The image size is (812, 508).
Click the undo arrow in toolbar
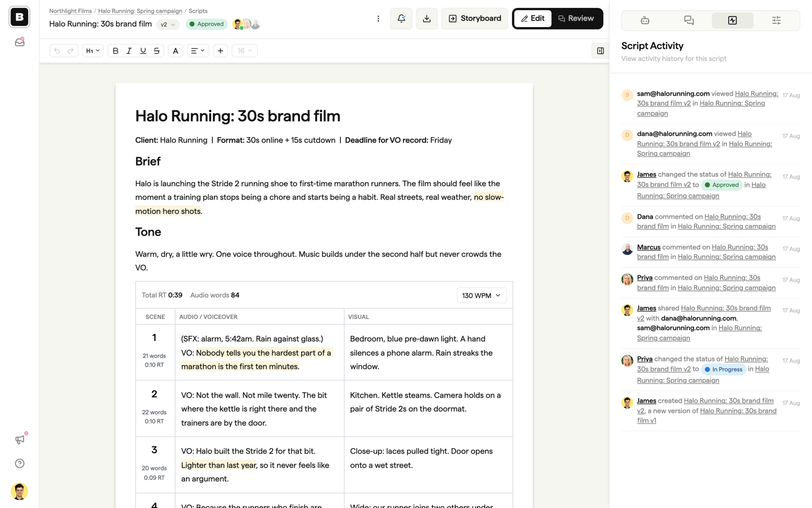57,51
